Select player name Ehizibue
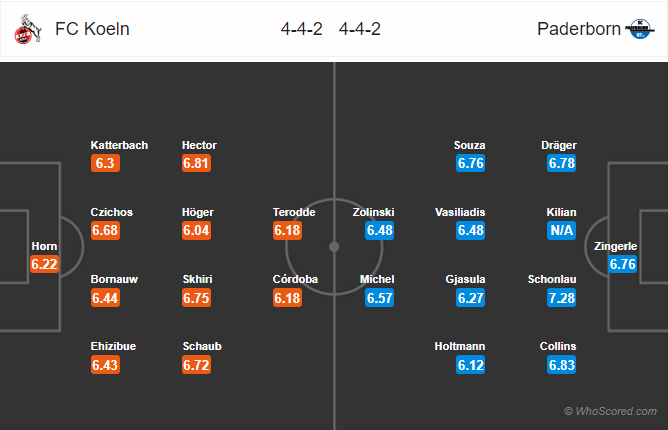Screen dimensions: 668x430 click(x=113, y=346)
